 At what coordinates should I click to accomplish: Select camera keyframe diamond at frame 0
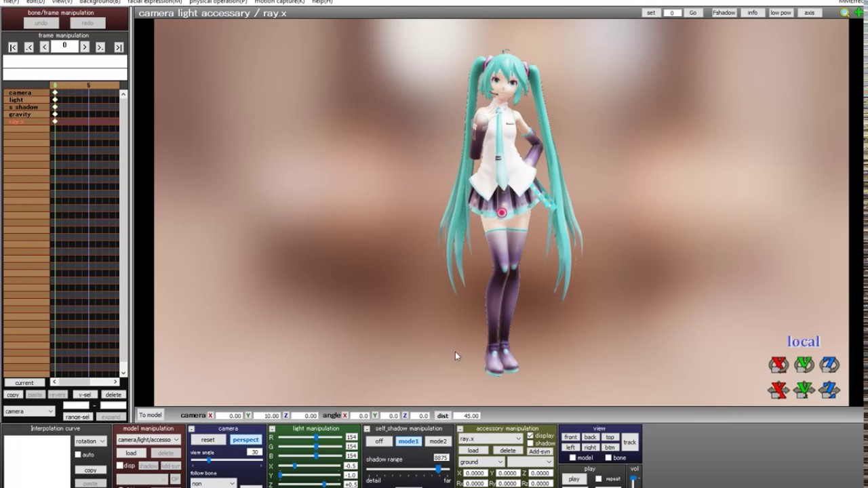(x=55, y=92)
